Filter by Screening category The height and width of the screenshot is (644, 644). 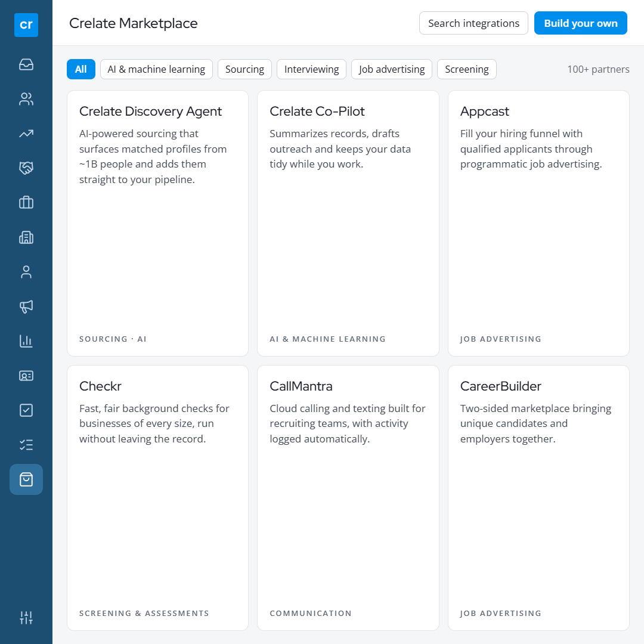click(x=466, y=69)
